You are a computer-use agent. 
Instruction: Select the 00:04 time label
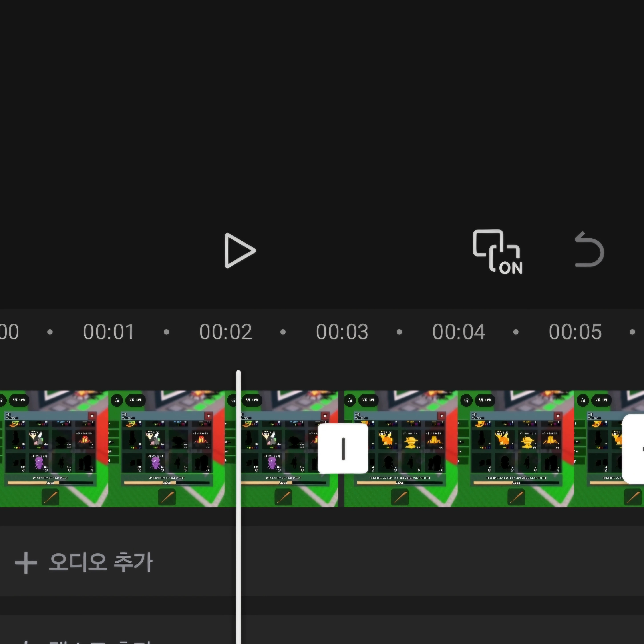(x=458, y=332)
